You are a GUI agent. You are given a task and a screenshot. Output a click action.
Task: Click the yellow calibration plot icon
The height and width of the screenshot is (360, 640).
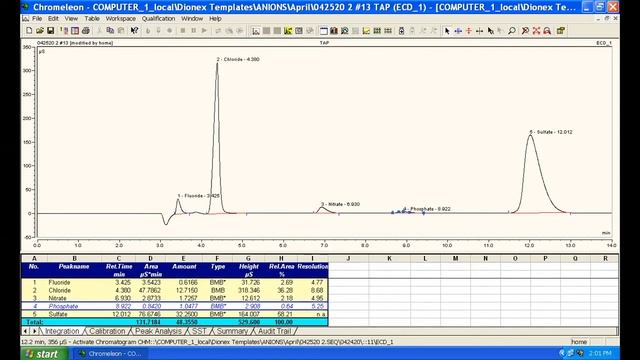pos(366,31)
